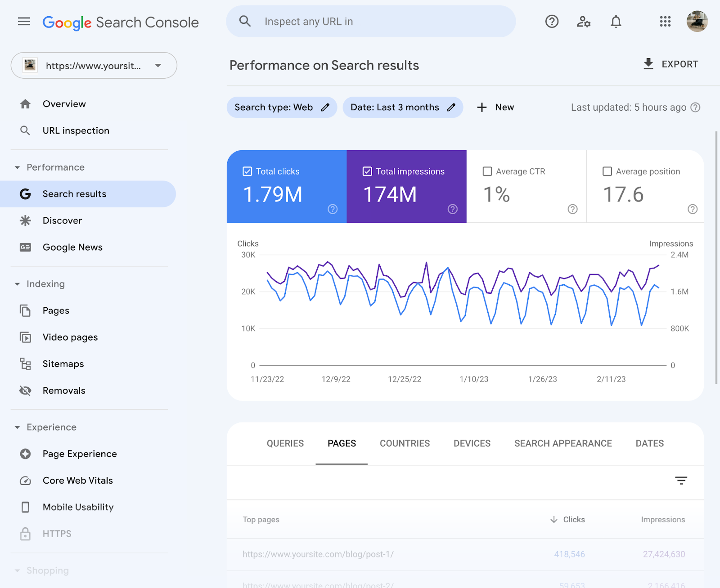
Task: Enable the Average CTR checkbox
Action: [x=487, y=171]
